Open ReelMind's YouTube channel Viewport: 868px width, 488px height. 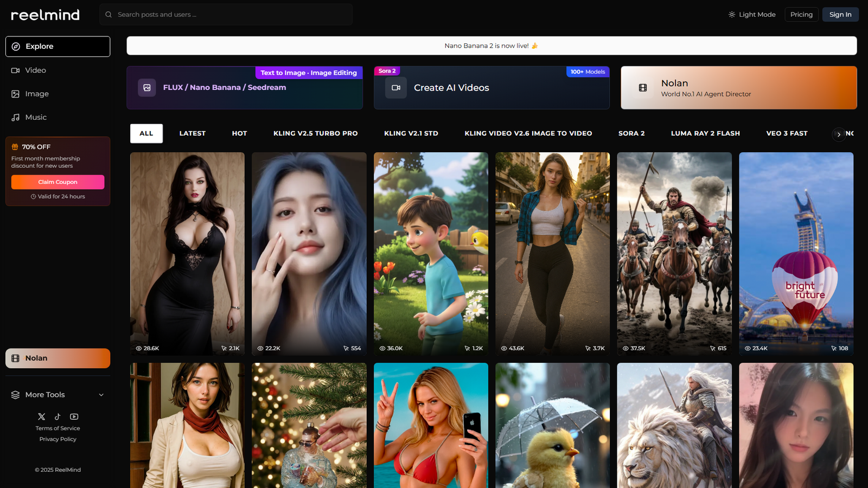pyautogui.click(x=74, y=416)
